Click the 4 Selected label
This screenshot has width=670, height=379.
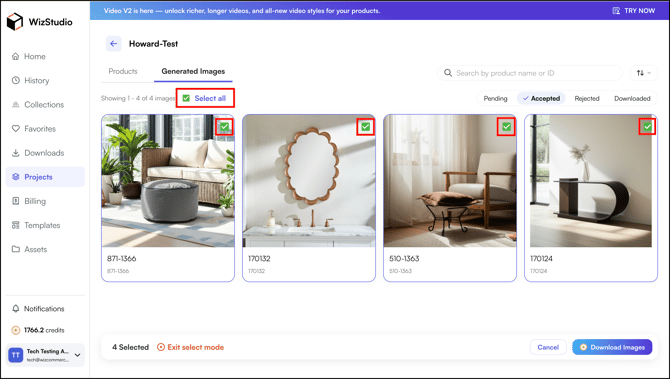tap(130, 347)
